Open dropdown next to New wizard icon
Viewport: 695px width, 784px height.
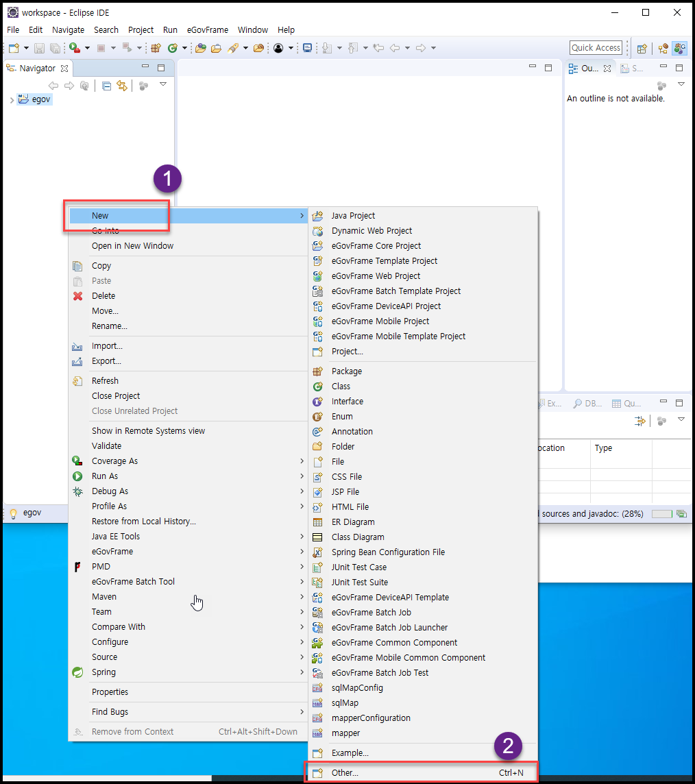(26, 48)
